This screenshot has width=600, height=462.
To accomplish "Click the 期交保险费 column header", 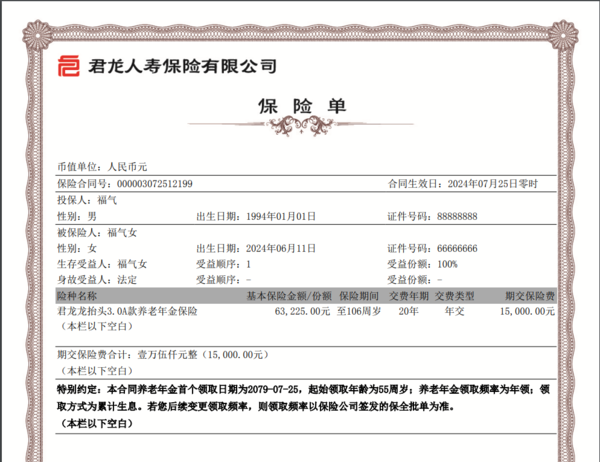I will 530,296.
